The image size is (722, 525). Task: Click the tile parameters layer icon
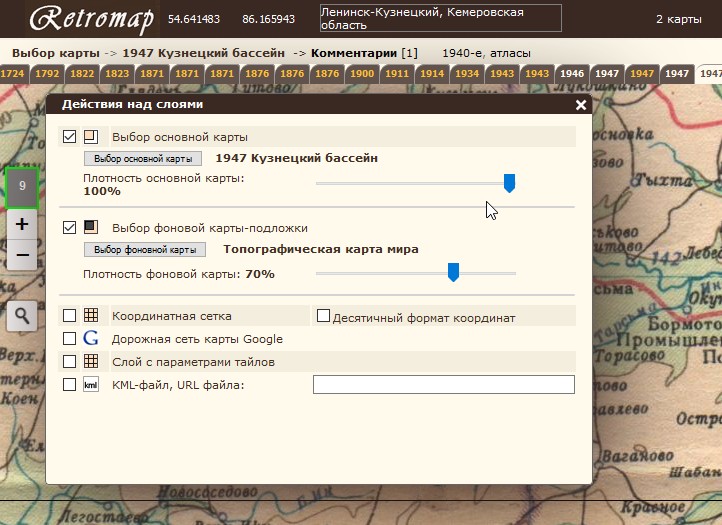coord(91,361)
